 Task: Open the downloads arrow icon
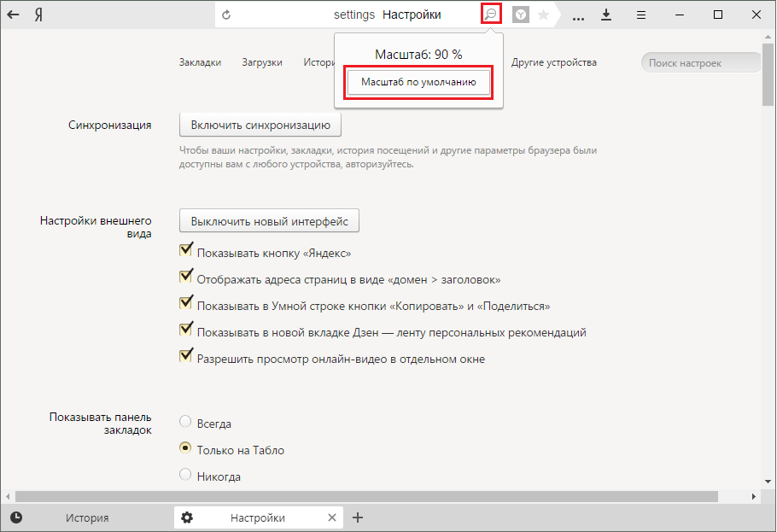(x=606, y=15)
